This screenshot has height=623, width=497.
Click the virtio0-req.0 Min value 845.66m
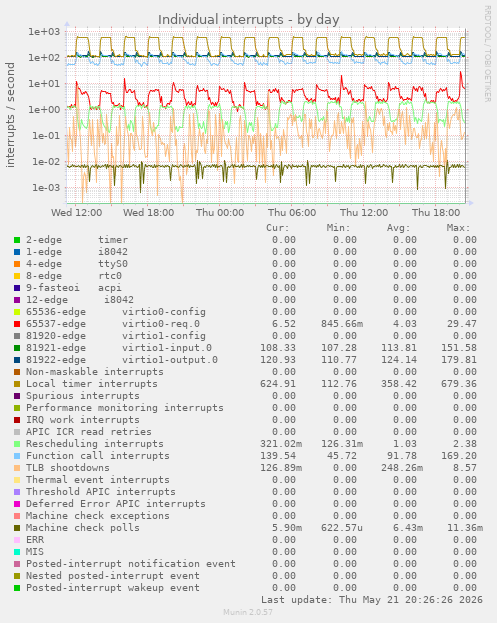click(342, 324)
